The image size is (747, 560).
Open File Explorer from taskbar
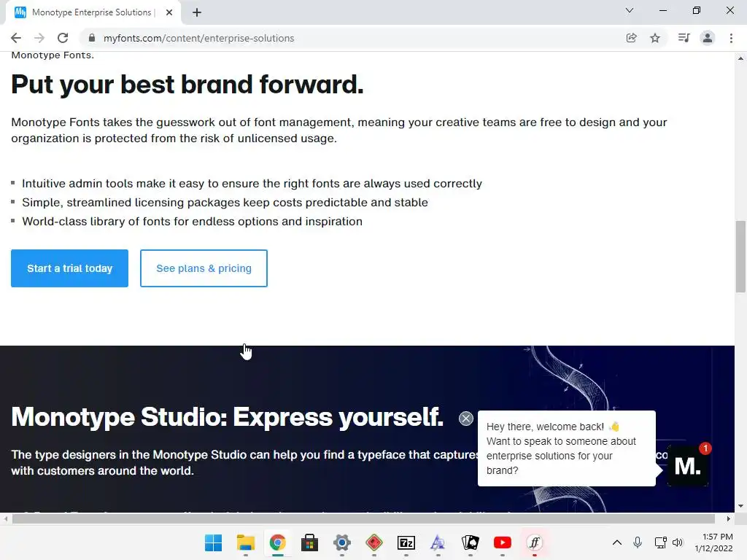(x=245, y=542)
